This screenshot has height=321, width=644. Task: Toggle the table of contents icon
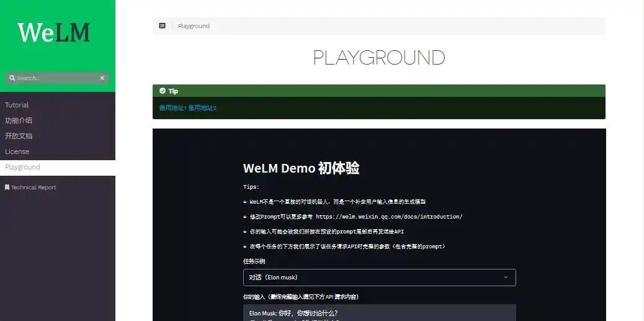pos(162,26)
